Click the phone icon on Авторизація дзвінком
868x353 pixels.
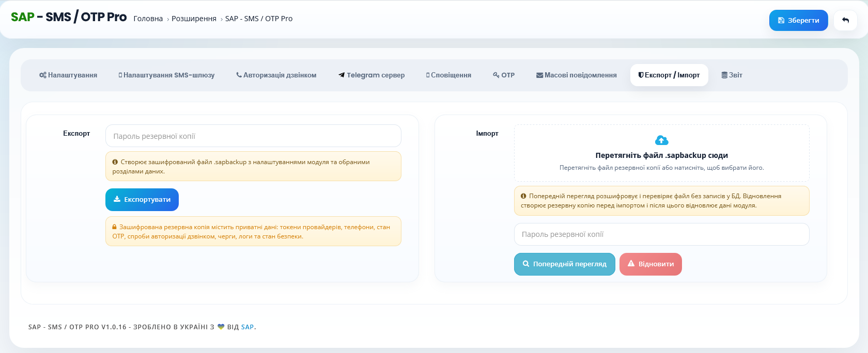coord(239,75)
